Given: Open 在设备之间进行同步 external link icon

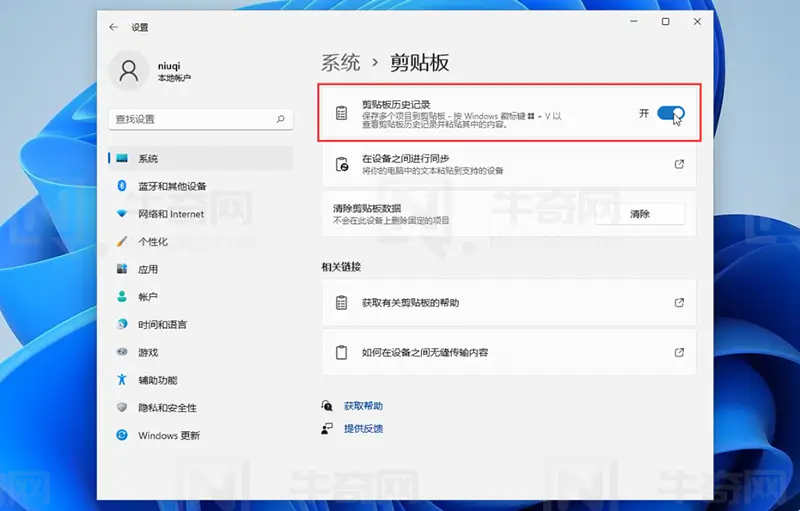Looking at the screenshot, I should tap(679, 164).
